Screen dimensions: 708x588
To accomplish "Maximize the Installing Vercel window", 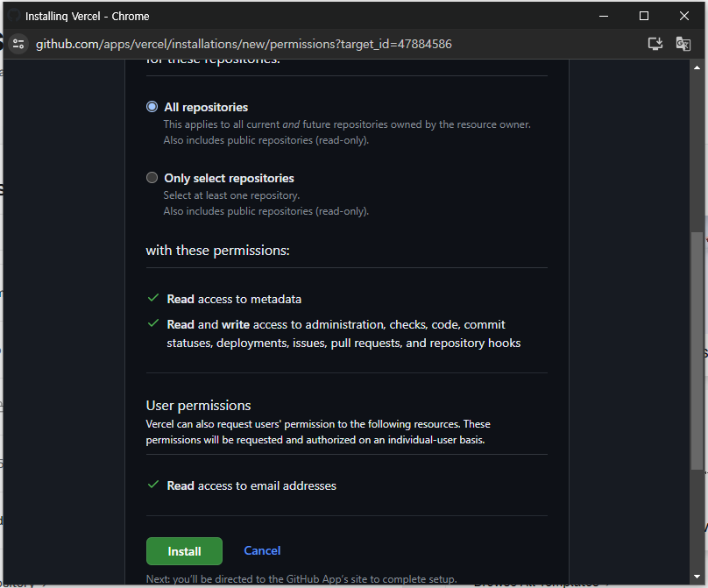I will click(x=644, y=16).
